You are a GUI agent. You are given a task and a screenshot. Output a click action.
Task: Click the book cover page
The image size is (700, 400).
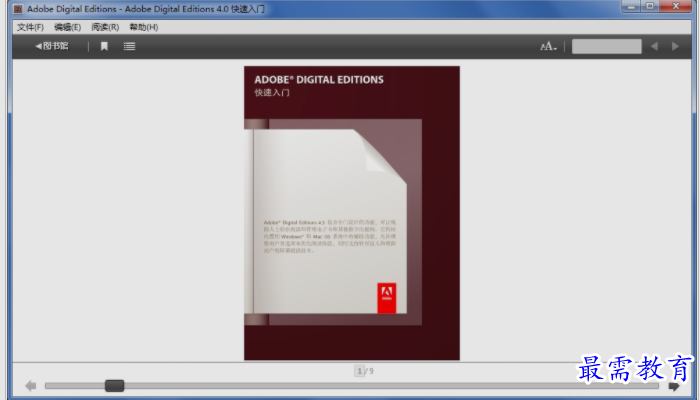(x=352, y=213)
